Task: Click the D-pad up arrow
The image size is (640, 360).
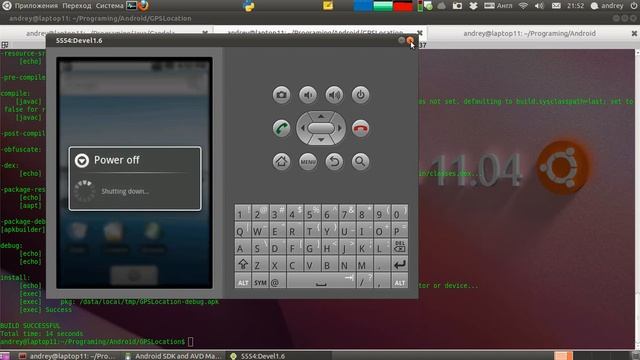Action: click(321, 116)
